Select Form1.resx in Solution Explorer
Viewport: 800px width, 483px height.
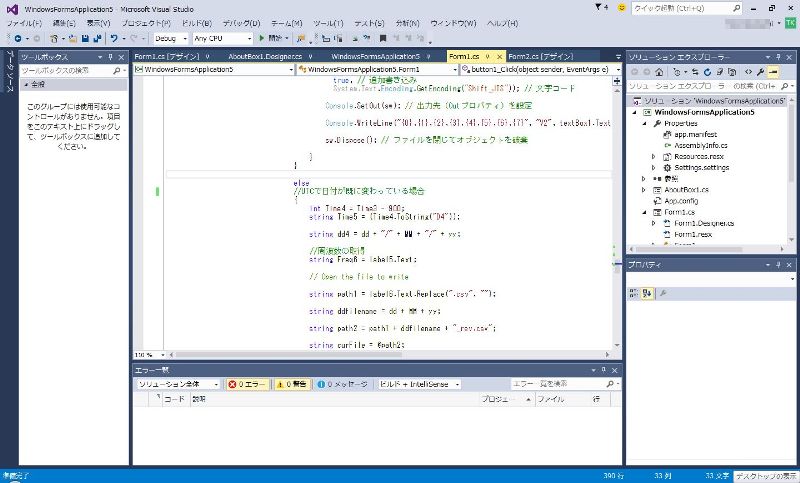pyautogui.click(x=693, y=235)
